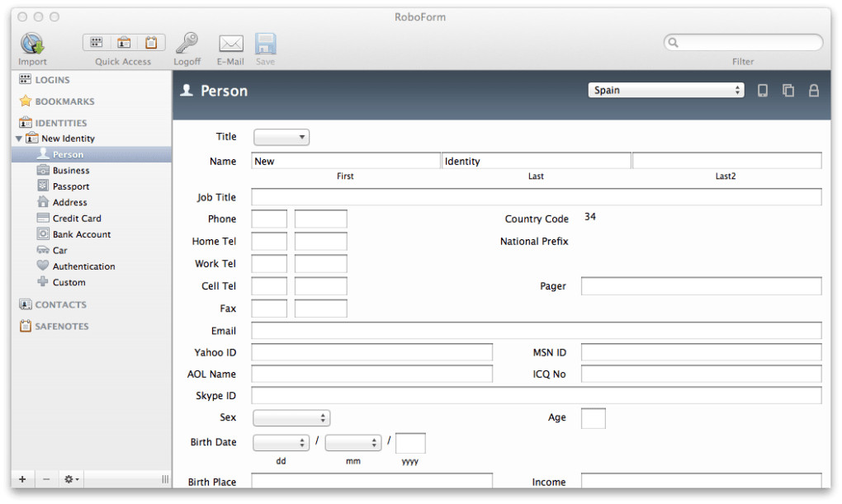
Task: Collapse the New Identity tree node
Action: 19,139
